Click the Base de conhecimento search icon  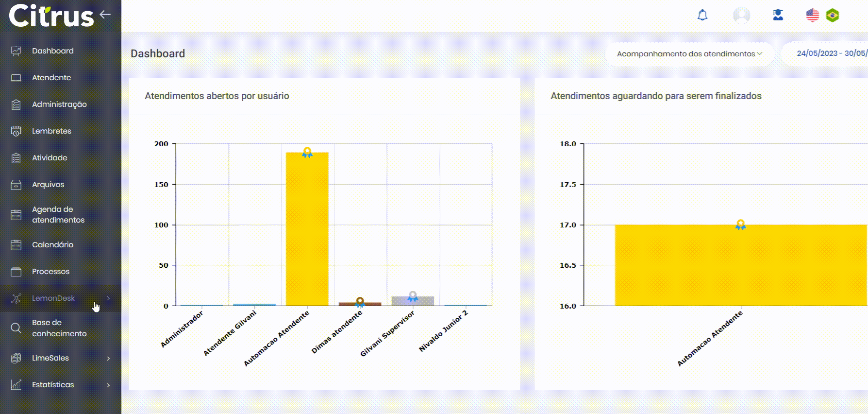point(16,328)
